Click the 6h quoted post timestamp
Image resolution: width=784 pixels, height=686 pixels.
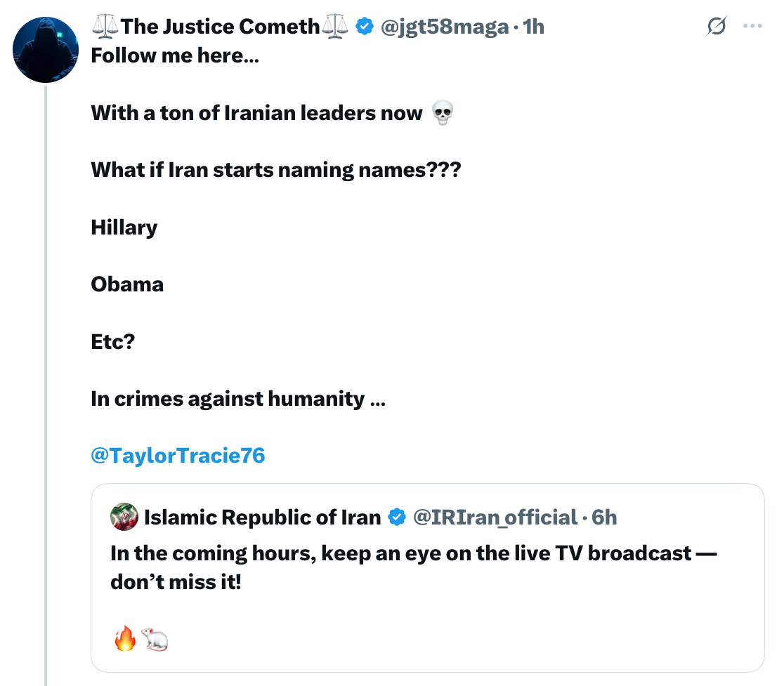coord(604,517)
